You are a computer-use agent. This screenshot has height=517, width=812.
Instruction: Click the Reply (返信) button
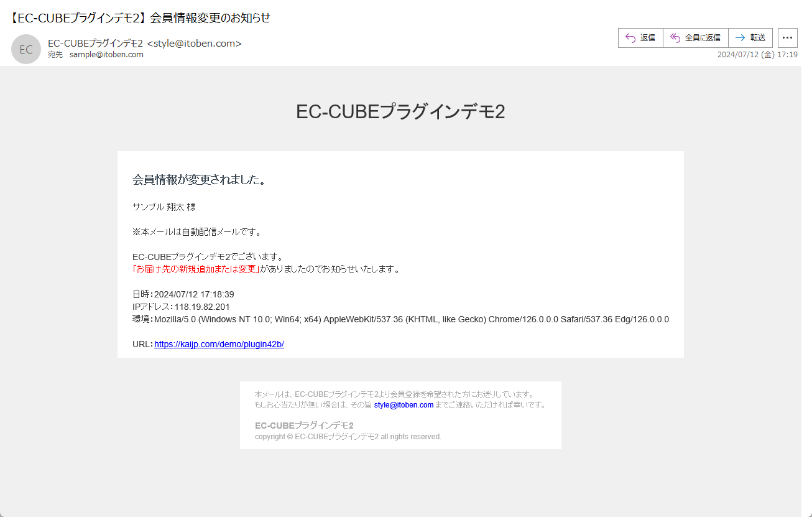(640, 38)
